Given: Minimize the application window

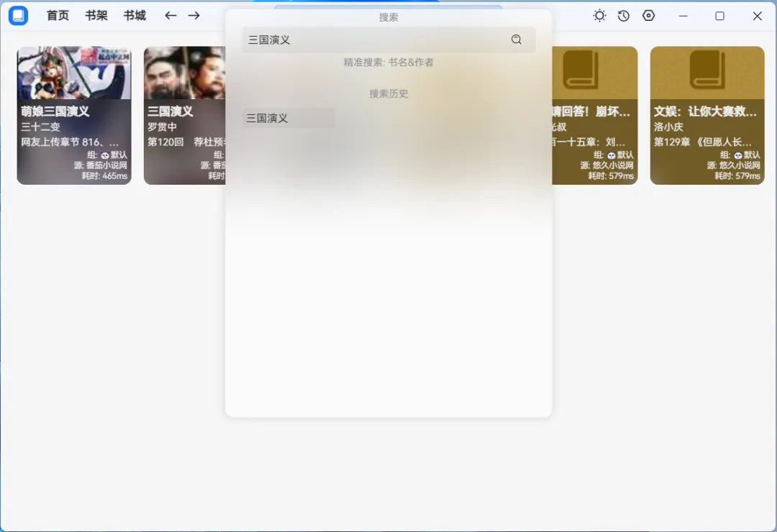Looking at the screenshot, I should [x=683, y=16].
